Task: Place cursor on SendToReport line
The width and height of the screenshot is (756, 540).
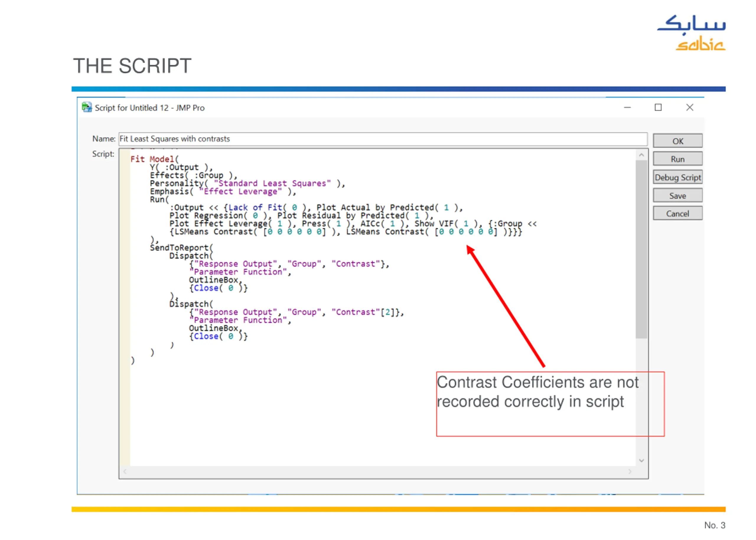Action: [181, 248]
